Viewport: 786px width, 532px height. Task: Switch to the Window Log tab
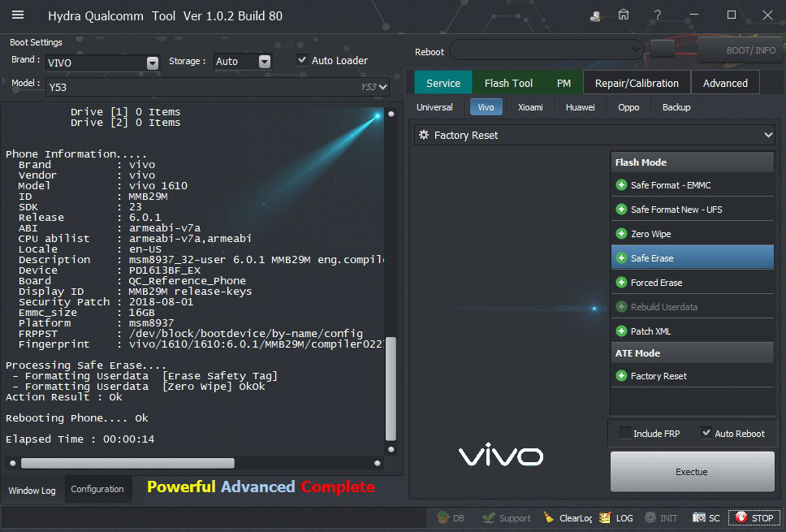32,491
